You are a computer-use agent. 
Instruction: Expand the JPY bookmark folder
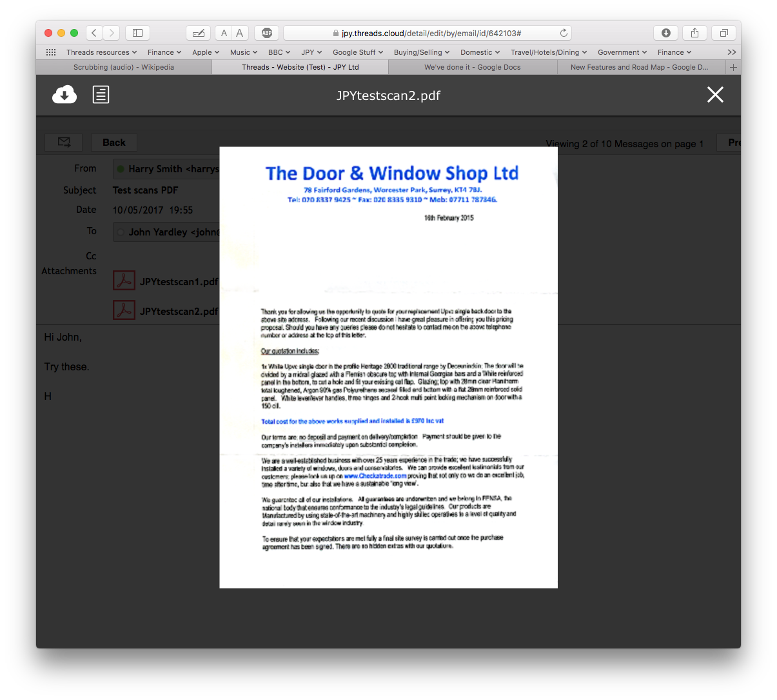tap(311, 52)
